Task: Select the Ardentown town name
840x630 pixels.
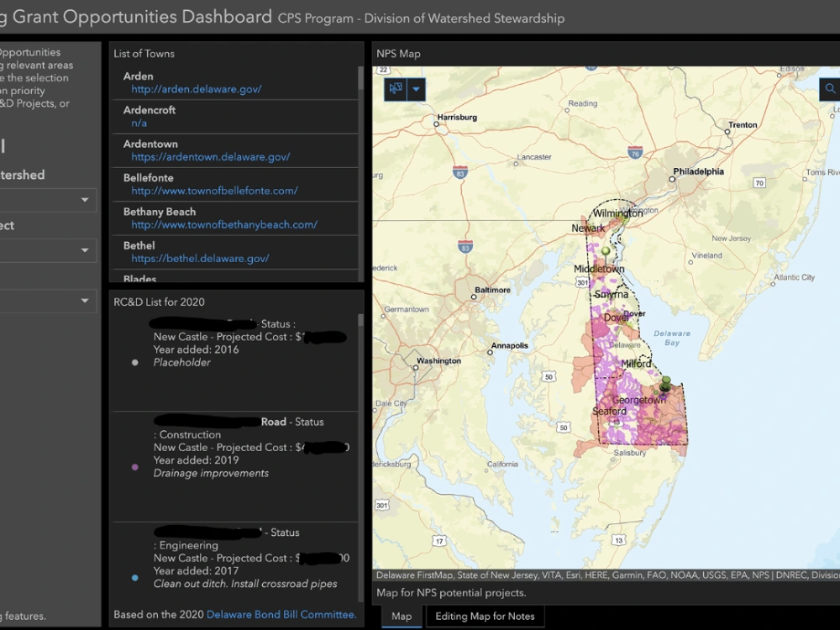Action: [150, 144]
